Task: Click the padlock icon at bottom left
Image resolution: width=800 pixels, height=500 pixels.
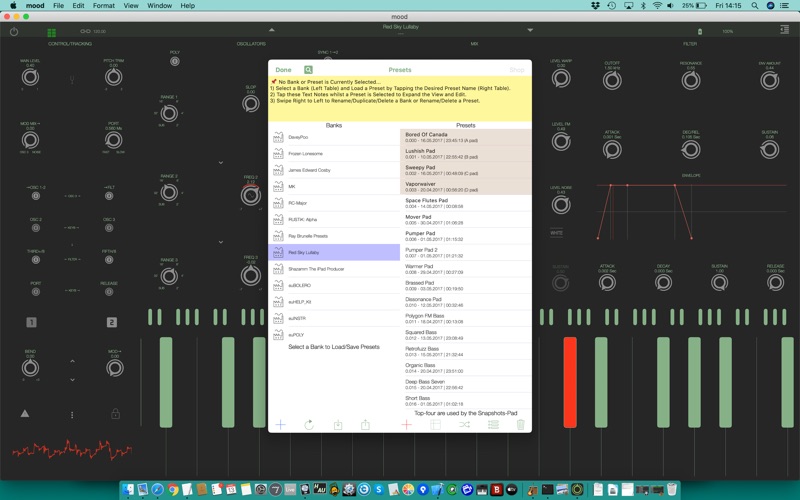Action: (x=116, y=413)
